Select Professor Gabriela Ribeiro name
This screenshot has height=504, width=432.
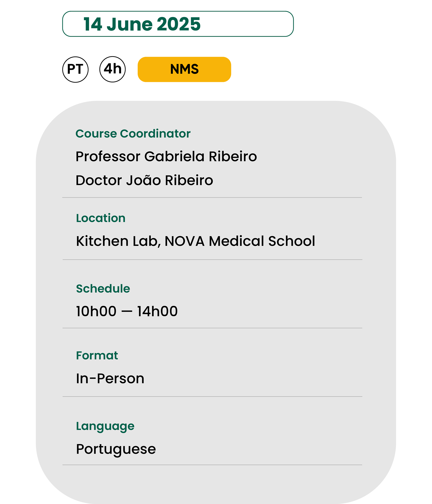pyautogui.click(x=166, y=156)
